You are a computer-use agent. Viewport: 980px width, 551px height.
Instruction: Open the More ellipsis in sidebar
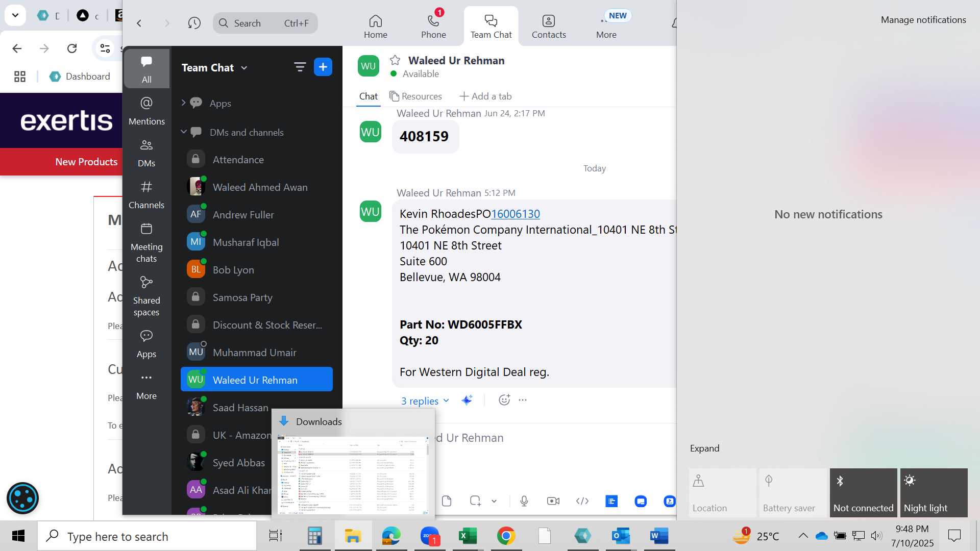tap(146, 386)
